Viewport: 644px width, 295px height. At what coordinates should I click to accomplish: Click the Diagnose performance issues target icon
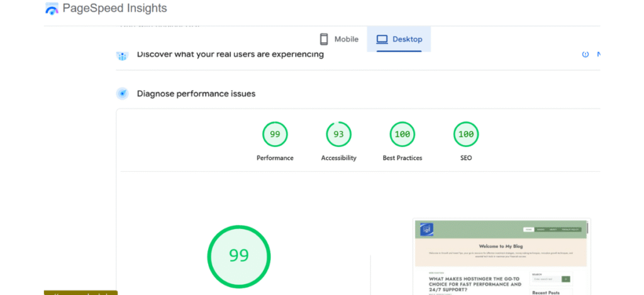[123, 94]
